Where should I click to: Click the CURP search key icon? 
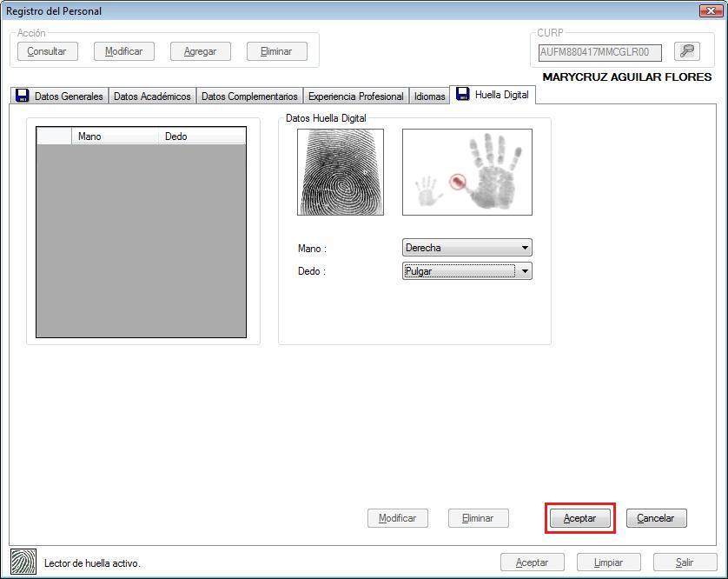[x=686, y=51]
